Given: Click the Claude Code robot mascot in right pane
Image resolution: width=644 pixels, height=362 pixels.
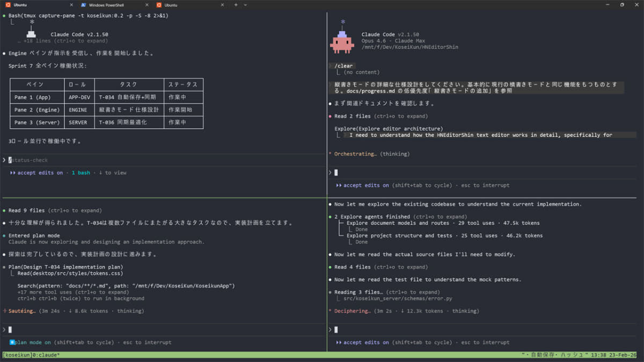Looking at the screenshot, I should [x=342, y=43].
